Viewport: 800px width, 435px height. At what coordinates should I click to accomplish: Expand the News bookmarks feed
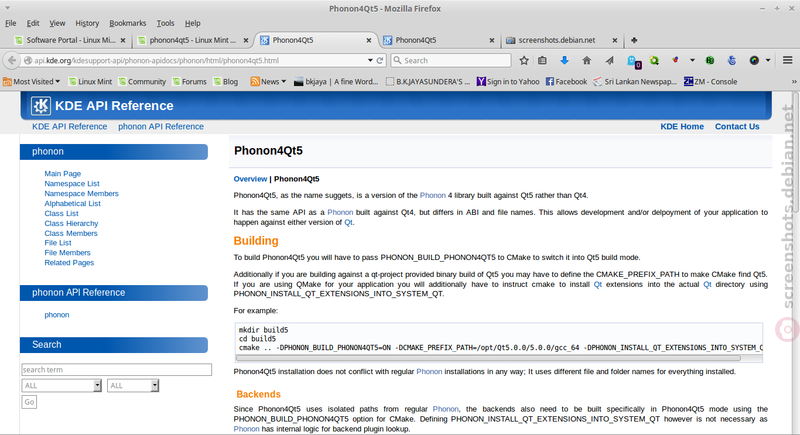point(268,82)
